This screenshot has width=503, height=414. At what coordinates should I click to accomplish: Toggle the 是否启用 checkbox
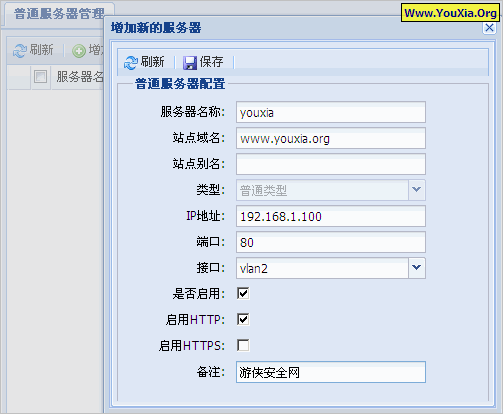click(x=243, y=293)
